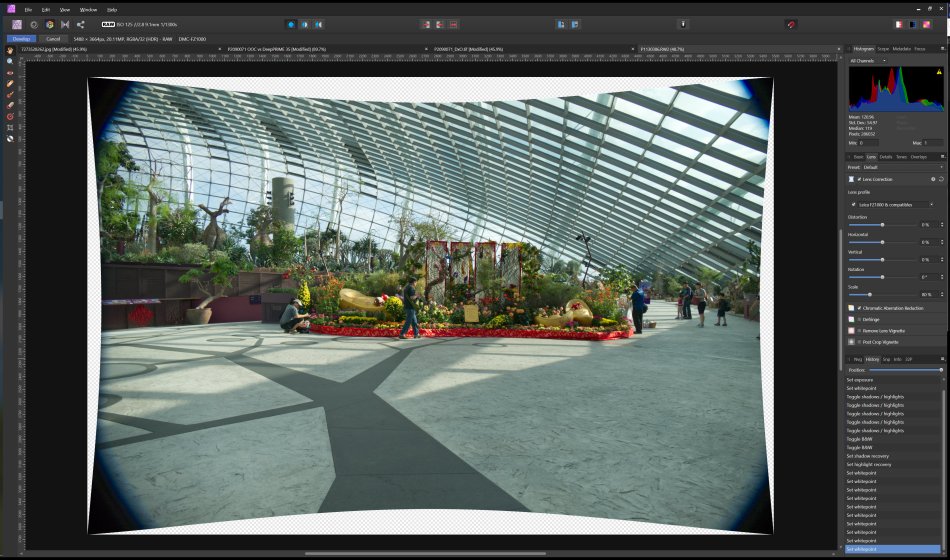Click the blue Develop button
This screenshot has width=950, height=560.
(x=21, y=39)
